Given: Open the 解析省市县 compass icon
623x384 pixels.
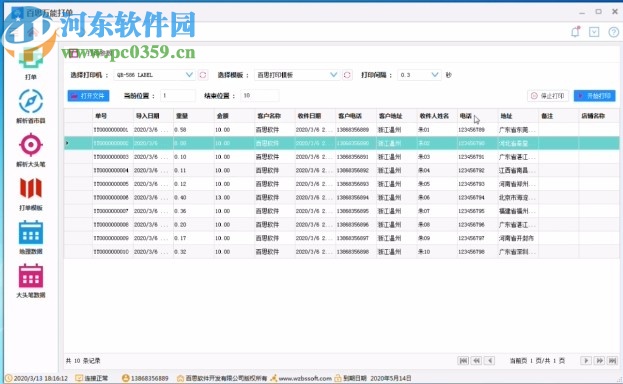Looking at the screenshot, I should point(31,101).
